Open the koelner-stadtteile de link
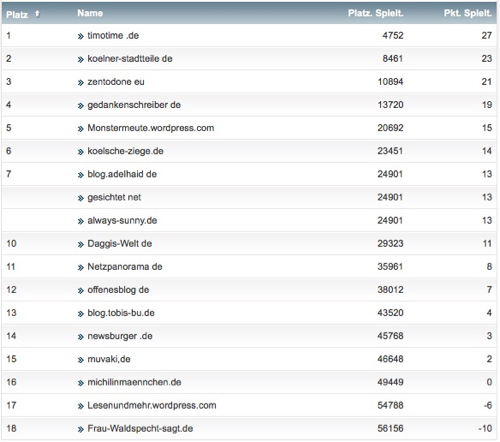 pos(130,59)
